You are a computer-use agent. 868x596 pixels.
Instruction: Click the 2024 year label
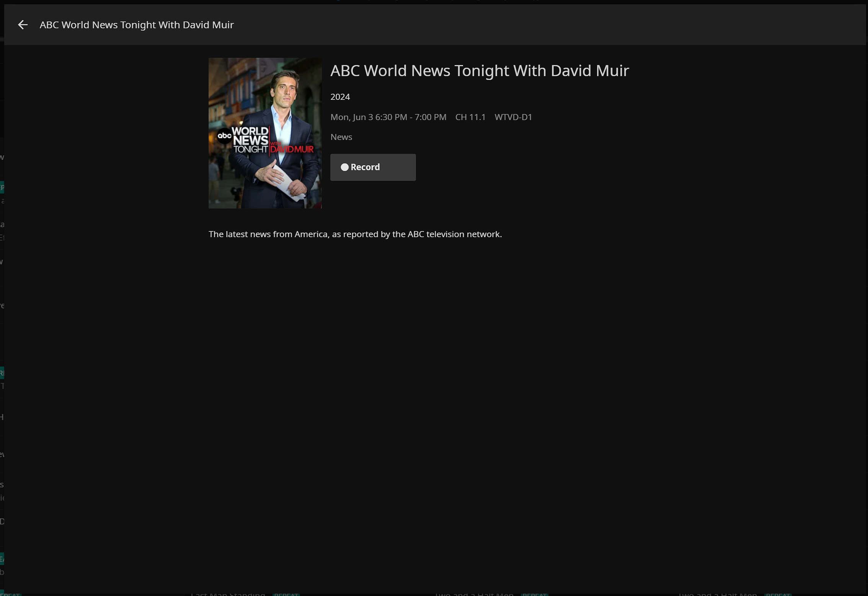(x=340, y=97)
